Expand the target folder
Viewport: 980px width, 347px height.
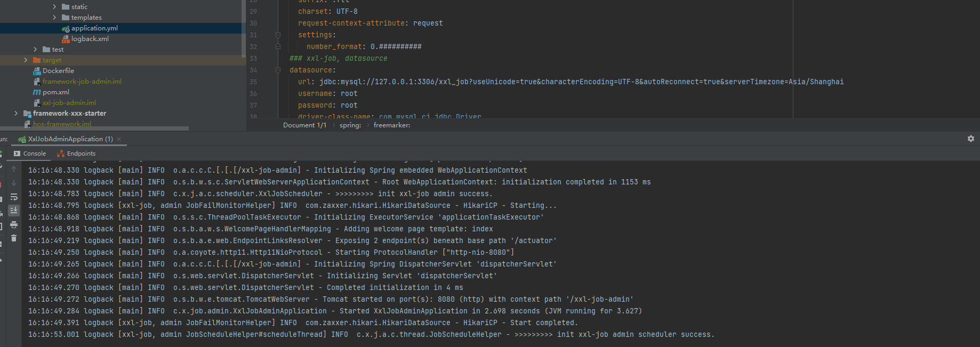point(26,60)
